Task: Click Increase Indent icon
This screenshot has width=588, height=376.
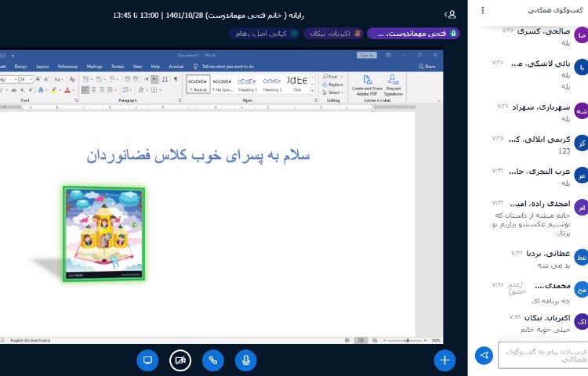Action: click(x=136, y=79)
